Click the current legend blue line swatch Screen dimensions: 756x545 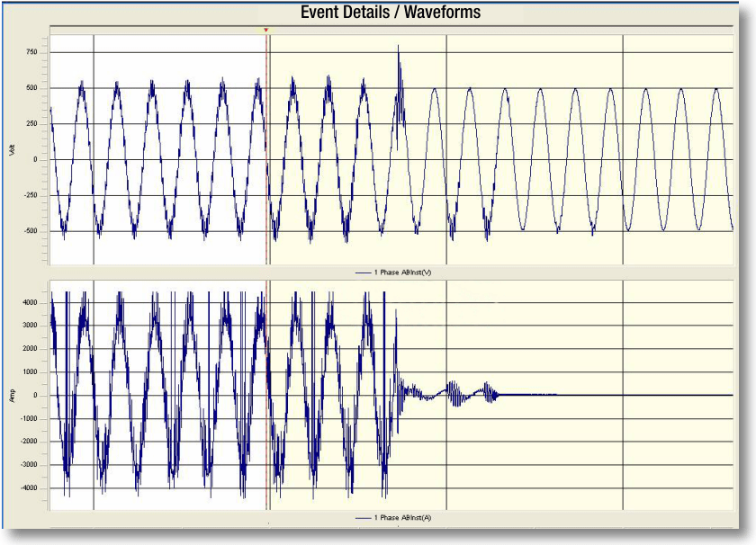363,517
